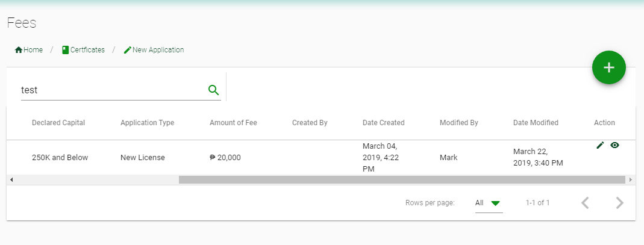644x245 pixels.
Task: Select the 250K and Below cell
Action: click(x=60, y=158)
